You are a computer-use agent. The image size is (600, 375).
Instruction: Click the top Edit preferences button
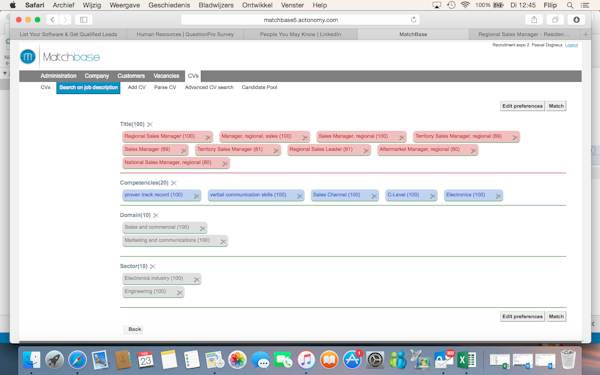pos(522,106)
